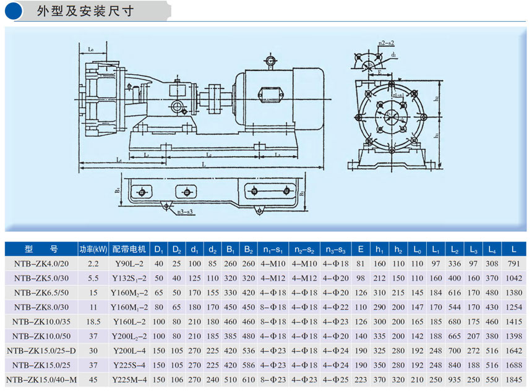Click the Y225M-4 motor cell
Screen dimensions: 532x392
[129, 378]
